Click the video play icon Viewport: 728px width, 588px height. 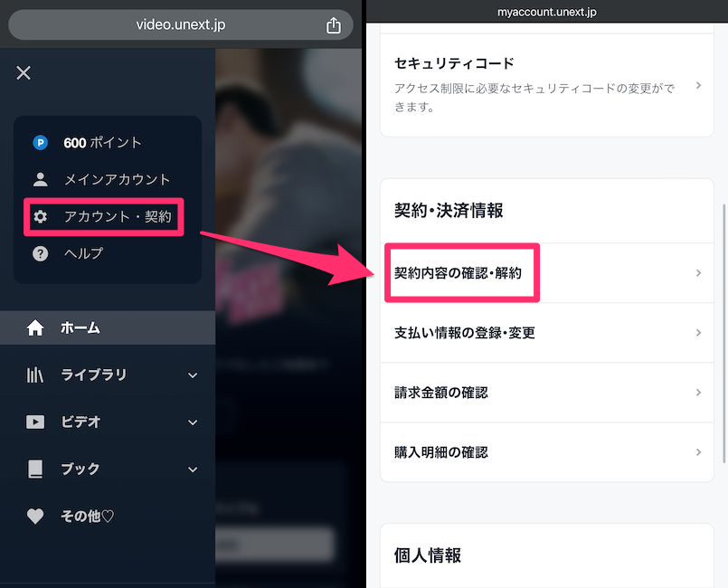[x=35, y=422]
